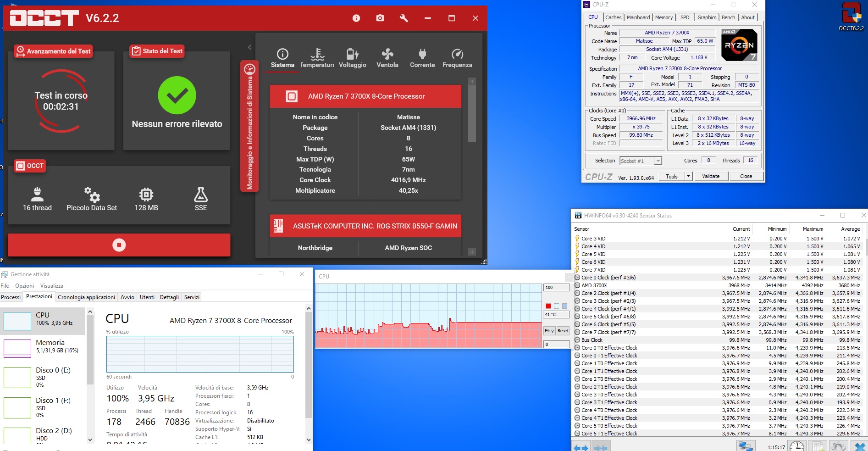Click the SSE instruction set flask icon
The image size is (868, 451).
[x=201, y=195]
